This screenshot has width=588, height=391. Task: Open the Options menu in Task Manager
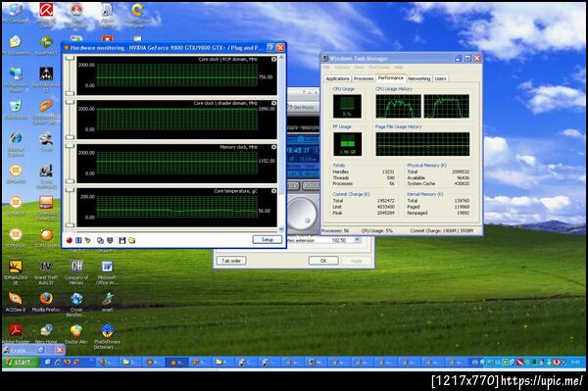coord(342,68)
